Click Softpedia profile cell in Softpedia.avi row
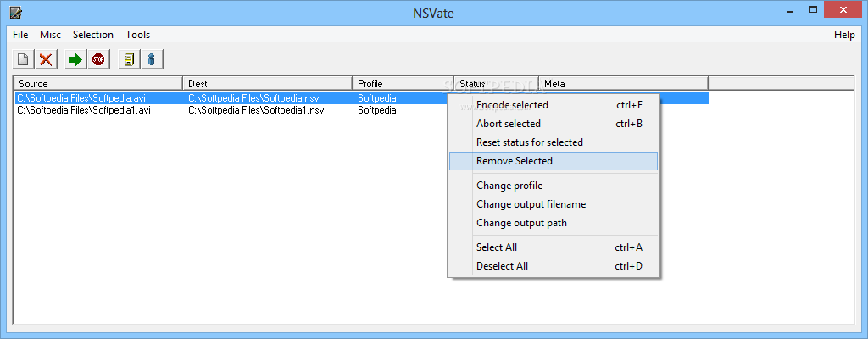 click(377, 98)
